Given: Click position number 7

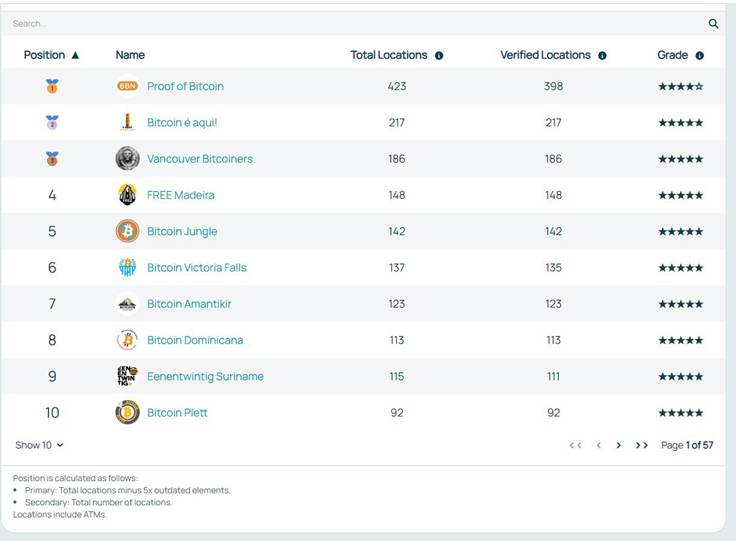Looking at the screenshot, I should (52, 304).
